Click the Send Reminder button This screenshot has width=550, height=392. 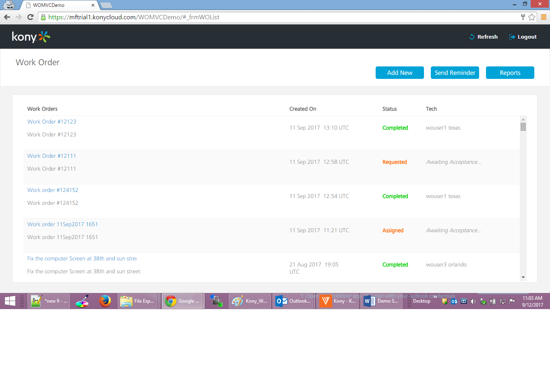(x=455, y=72)
